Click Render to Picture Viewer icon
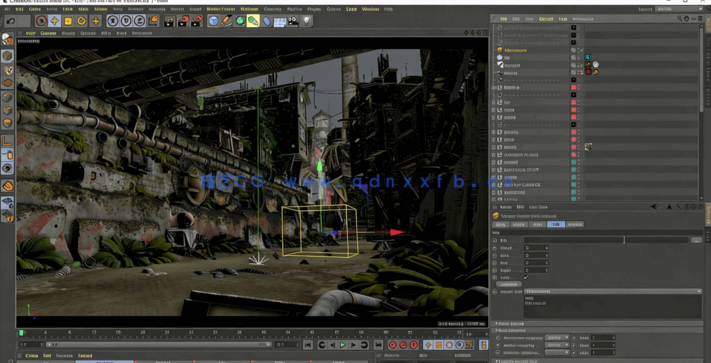Viewport: 711px width, 363px height. pyautogui.click(x=183, y=21)
